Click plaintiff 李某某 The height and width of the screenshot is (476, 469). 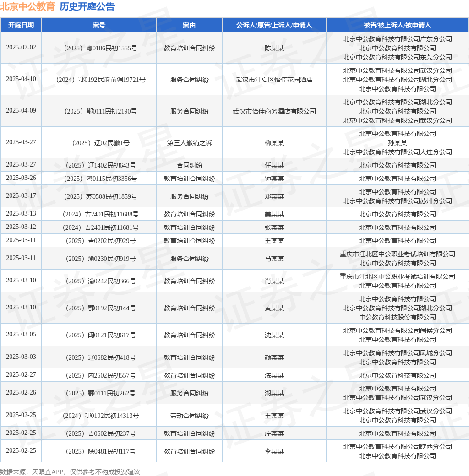pos(274,451)
